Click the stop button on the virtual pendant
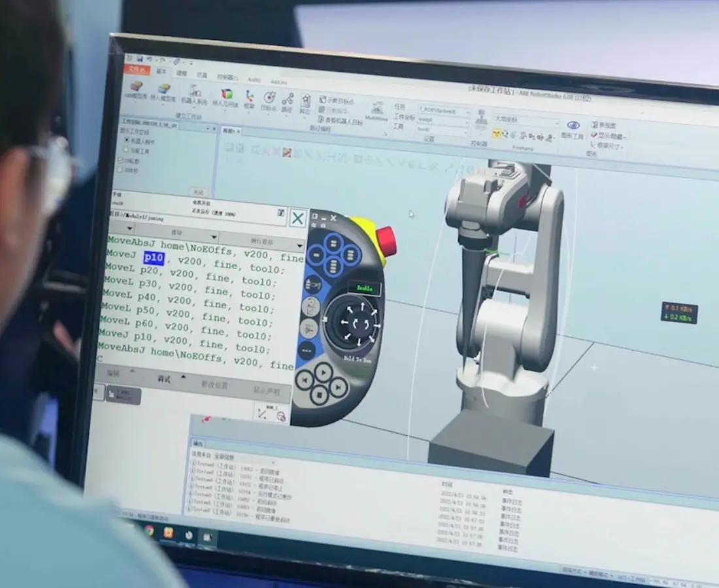This screenshot has height=588, width=719. coord(320,395)
